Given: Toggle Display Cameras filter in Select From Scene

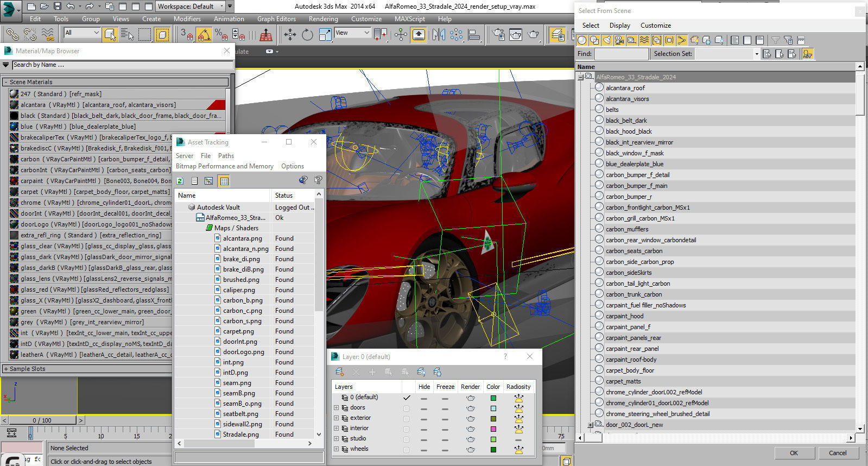Looking at the screenshot, I should point(619,40).
